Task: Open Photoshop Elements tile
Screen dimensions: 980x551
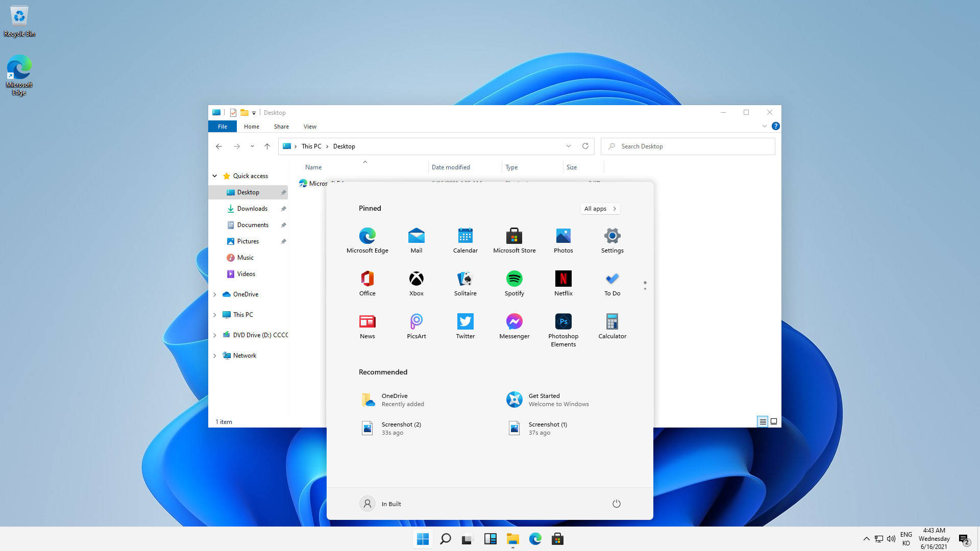Action: click(563, 329)
